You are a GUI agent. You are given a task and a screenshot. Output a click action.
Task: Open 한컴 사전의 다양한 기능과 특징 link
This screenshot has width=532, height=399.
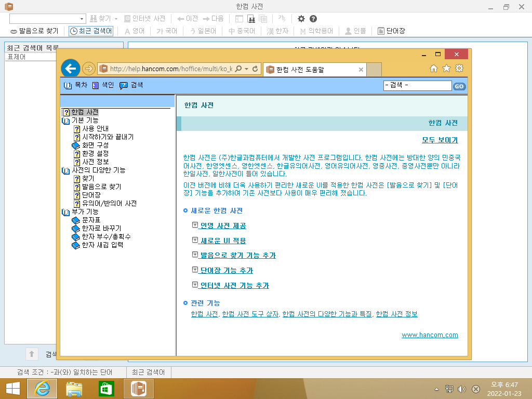[x=327, y=314]
